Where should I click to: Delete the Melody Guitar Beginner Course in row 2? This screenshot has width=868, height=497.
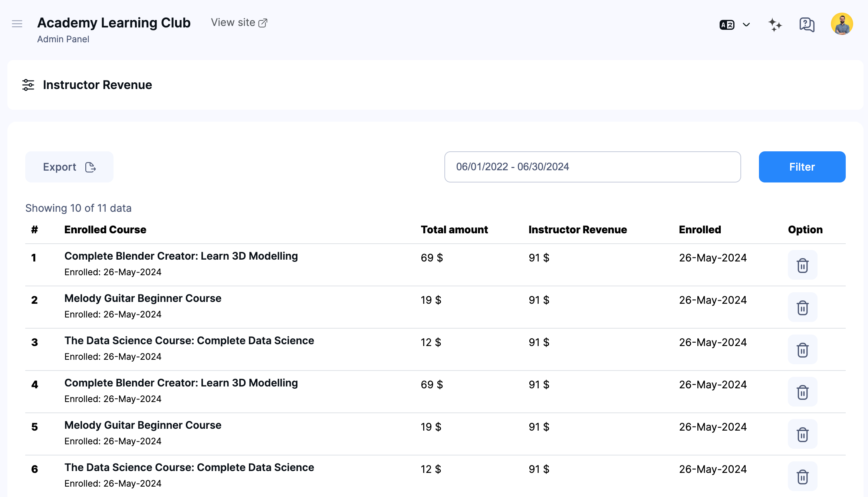pos(802,307)
